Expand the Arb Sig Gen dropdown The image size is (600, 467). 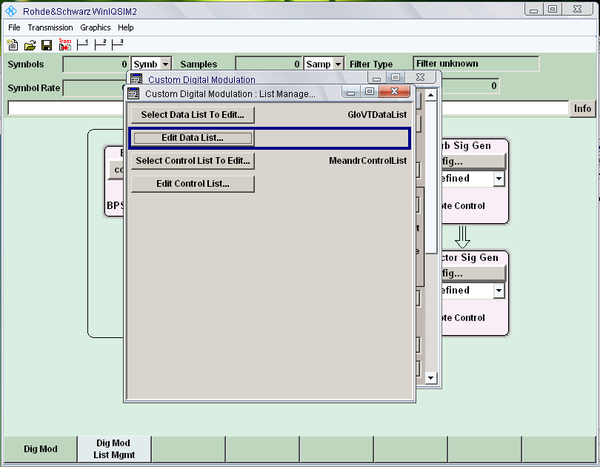499,179
